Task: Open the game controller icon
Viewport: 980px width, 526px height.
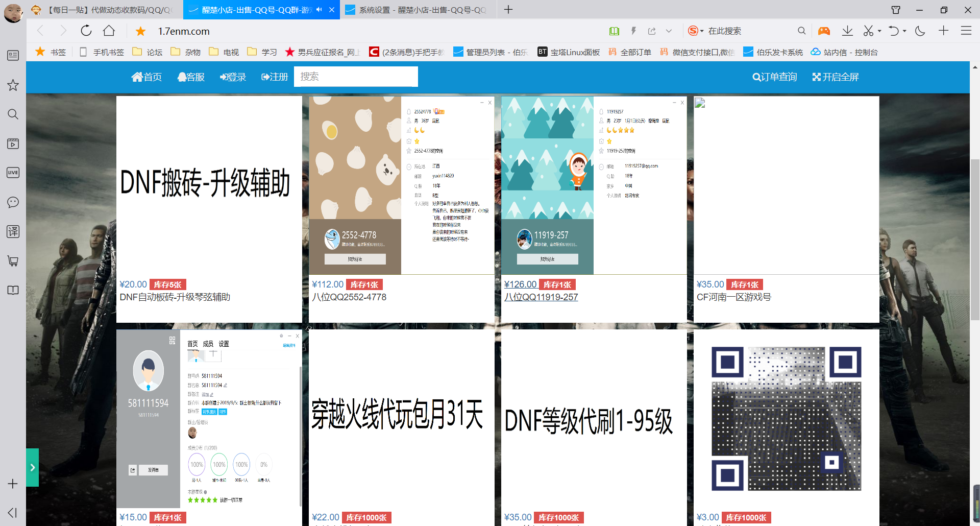Action: point(824,31)
